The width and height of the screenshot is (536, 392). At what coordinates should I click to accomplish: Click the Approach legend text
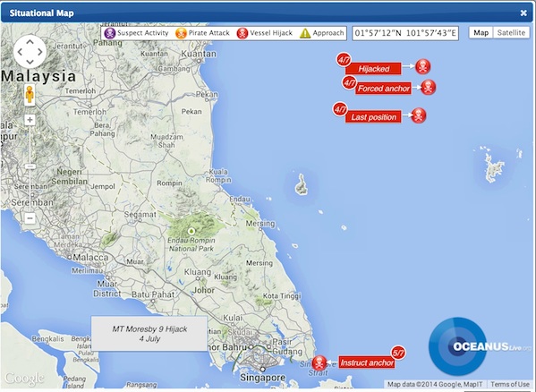tap(328, 33)
